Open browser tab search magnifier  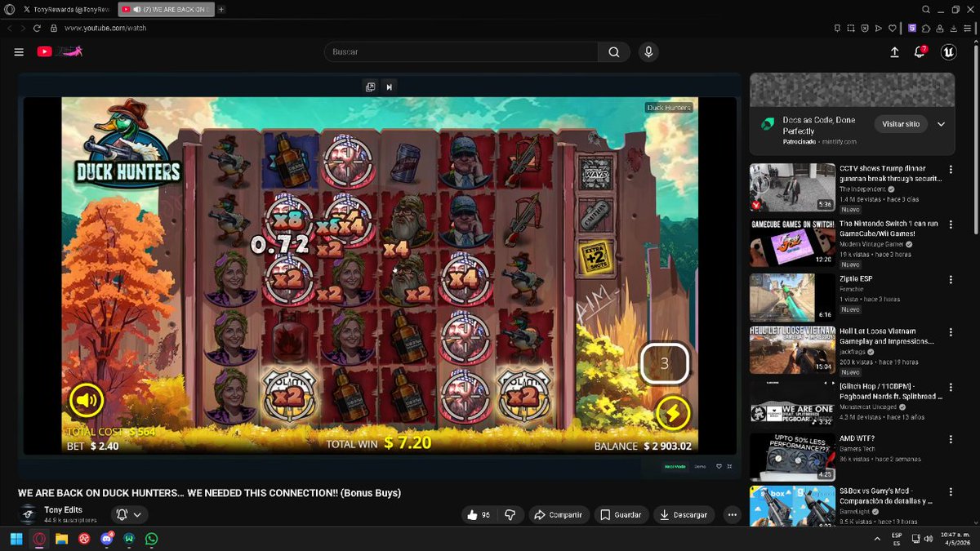(925, 9)
